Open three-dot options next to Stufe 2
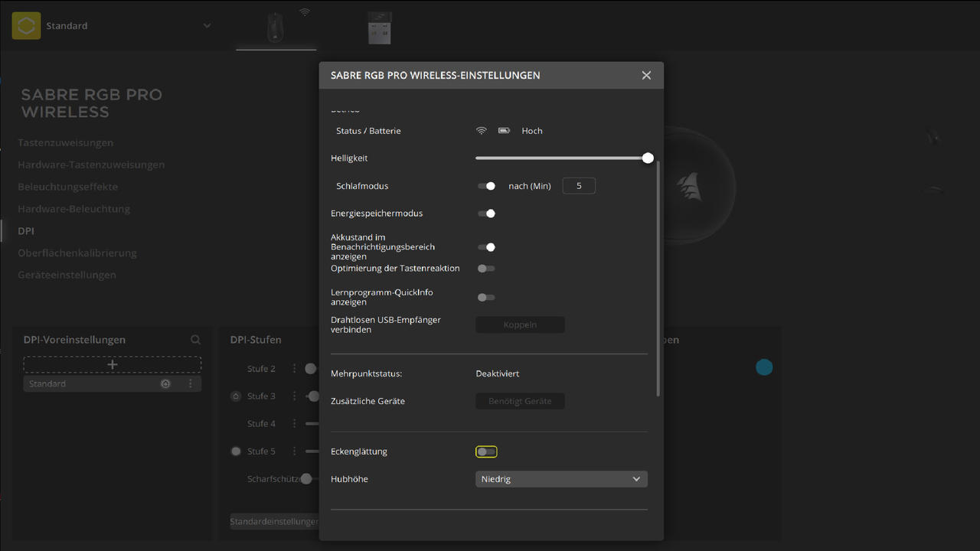The height and width of the screenshot is (551, 980). 294,369
